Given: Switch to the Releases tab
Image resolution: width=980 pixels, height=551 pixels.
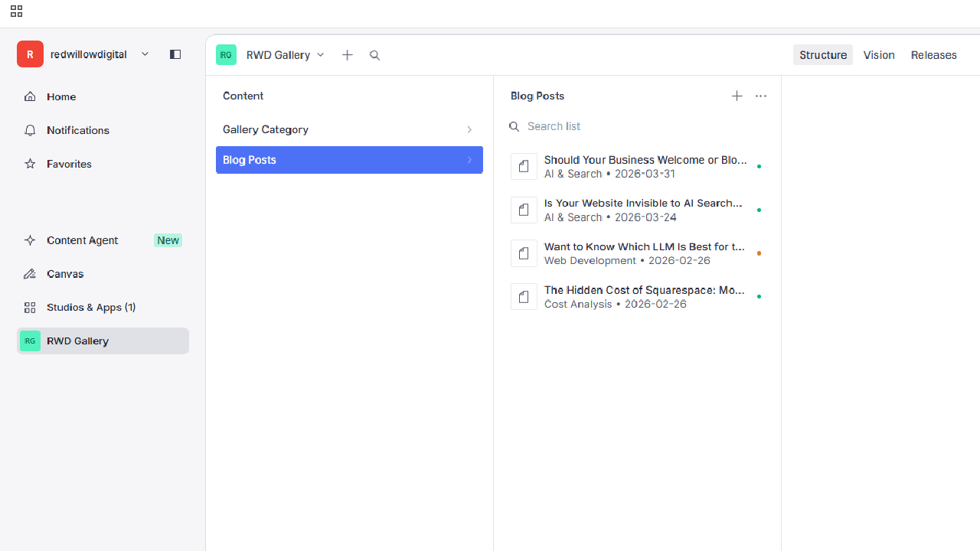Looking at the screenshot, I should point(934,55).
